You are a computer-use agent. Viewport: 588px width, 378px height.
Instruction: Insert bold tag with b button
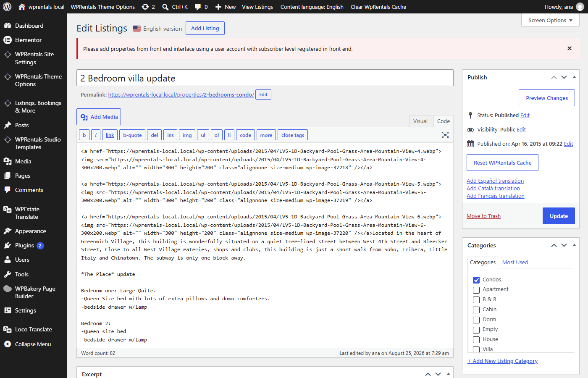coord(84,135)
